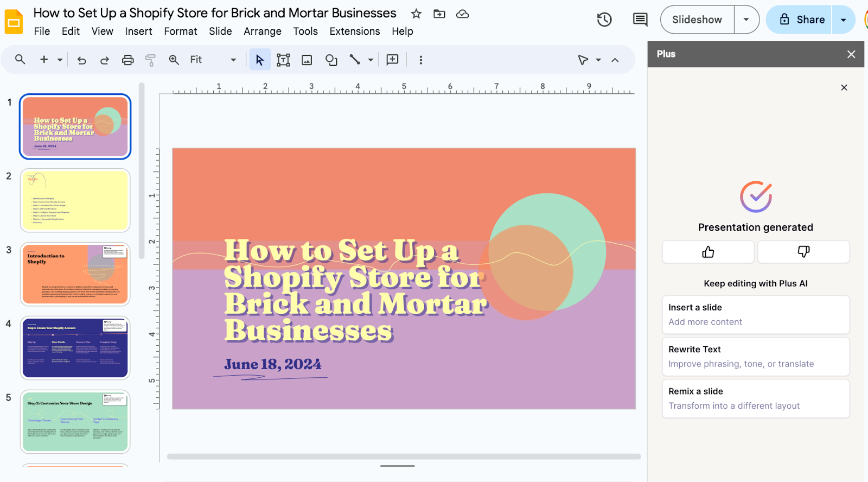The width and height of the screenshot is (868, 482).
Task: Move the presentation to a folder
Action: point(439,14)
